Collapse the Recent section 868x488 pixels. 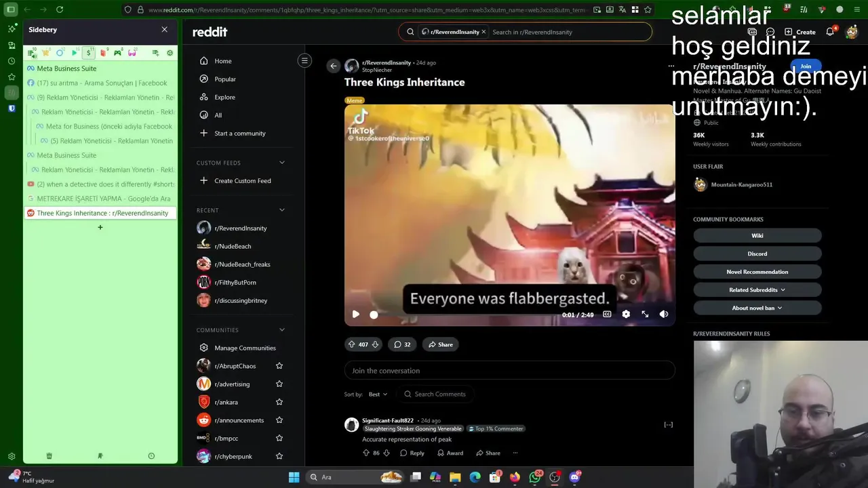point(282,210)
